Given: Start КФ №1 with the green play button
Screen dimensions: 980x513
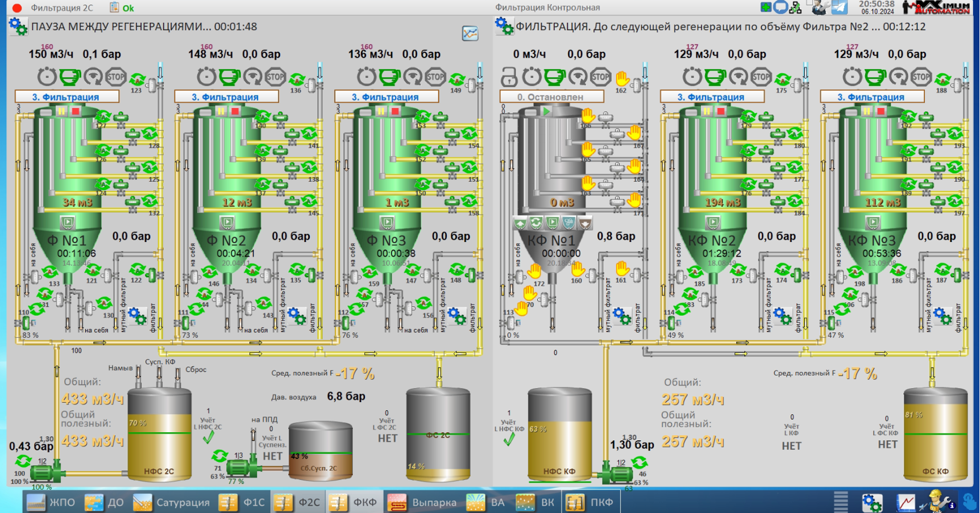Looking at the screenshot, I should pos(546,111).
